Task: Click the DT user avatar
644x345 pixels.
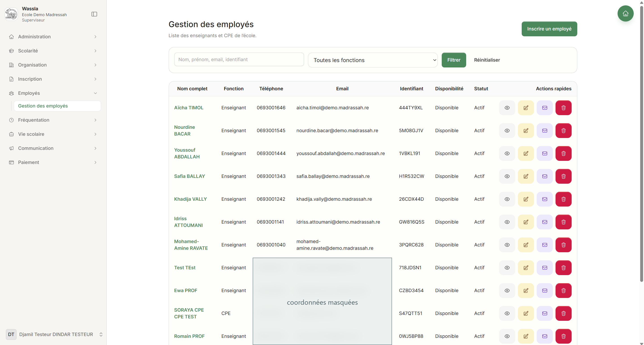Action: (11, 334)
